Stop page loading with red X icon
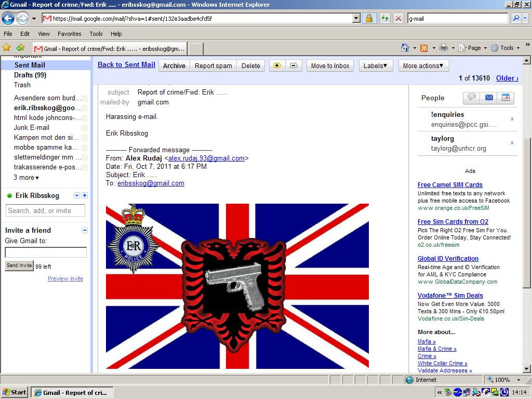532x399 pixels. (398, 18)
